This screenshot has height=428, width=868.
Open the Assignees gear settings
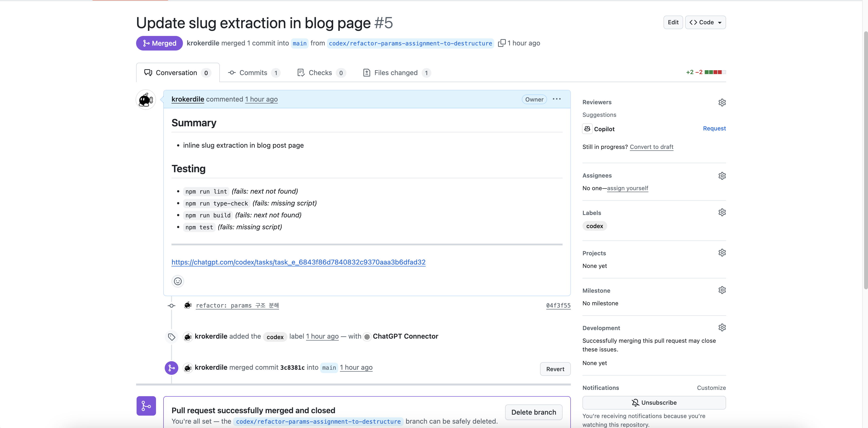[x=722, y=176]
